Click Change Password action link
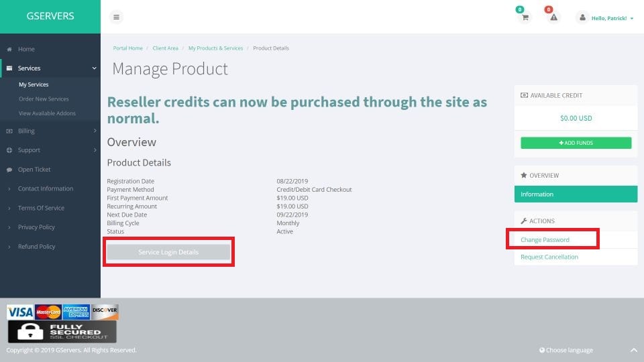This screenshot has height=362, width=644. [545, 240]
